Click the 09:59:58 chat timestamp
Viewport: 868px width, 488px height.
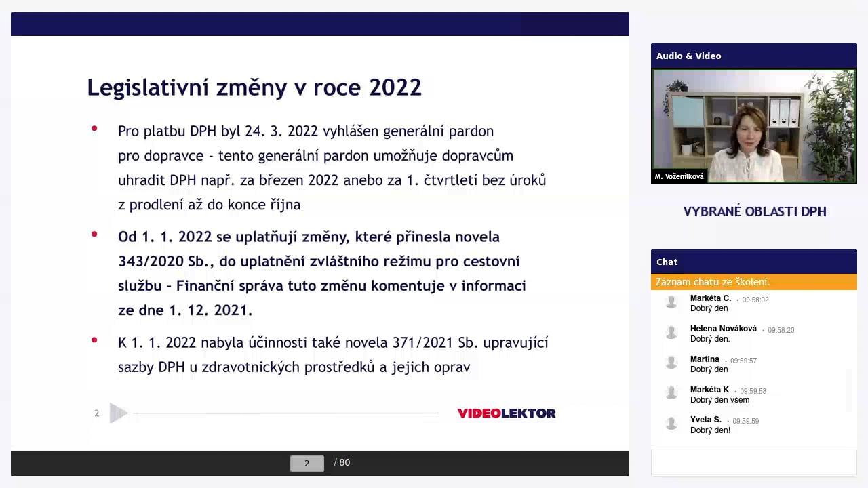(753, 391)
